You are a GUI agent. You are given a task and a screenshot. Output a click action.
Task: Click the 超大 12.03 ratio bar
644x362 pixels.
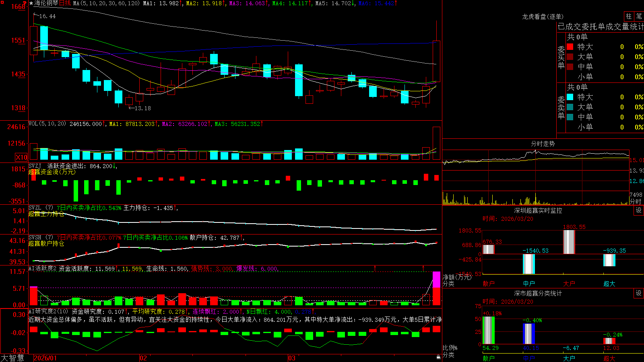pos(609,341)
